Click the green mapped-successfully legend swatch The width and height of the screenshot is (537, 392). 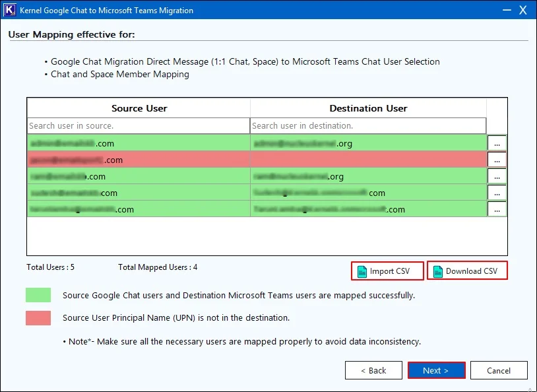coord(38,295)
